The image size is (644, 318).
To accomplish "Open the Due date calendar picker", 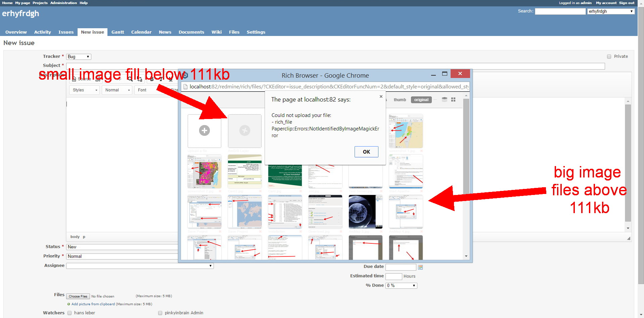I will [420, 267].
